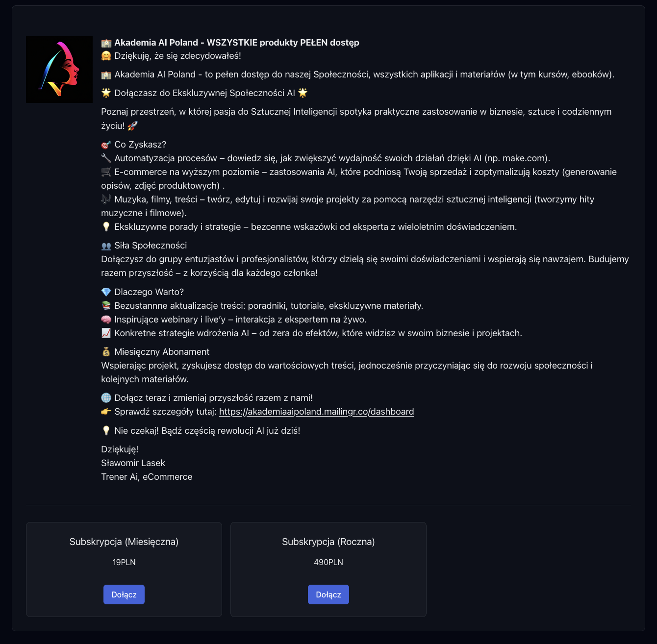Viewport: 657px width, 644px height.
Task: Click the shopping cart icon beside E-commerce
Action: 106,172
